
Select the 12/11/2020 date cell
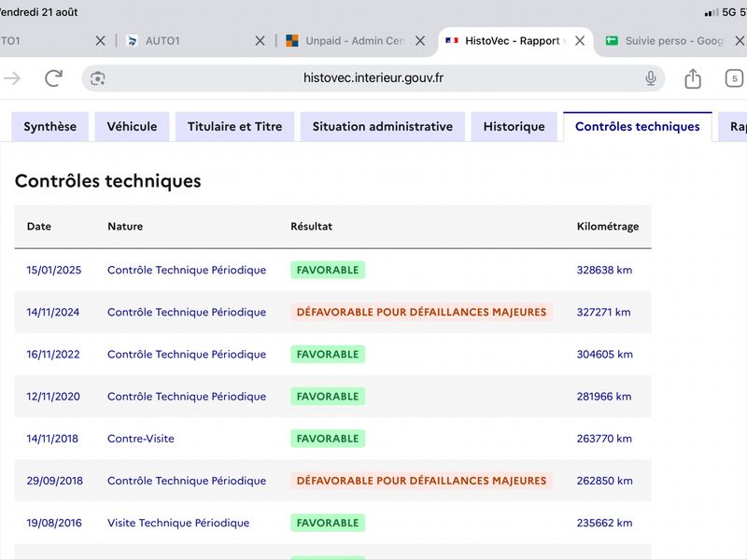tap(53, 397)
